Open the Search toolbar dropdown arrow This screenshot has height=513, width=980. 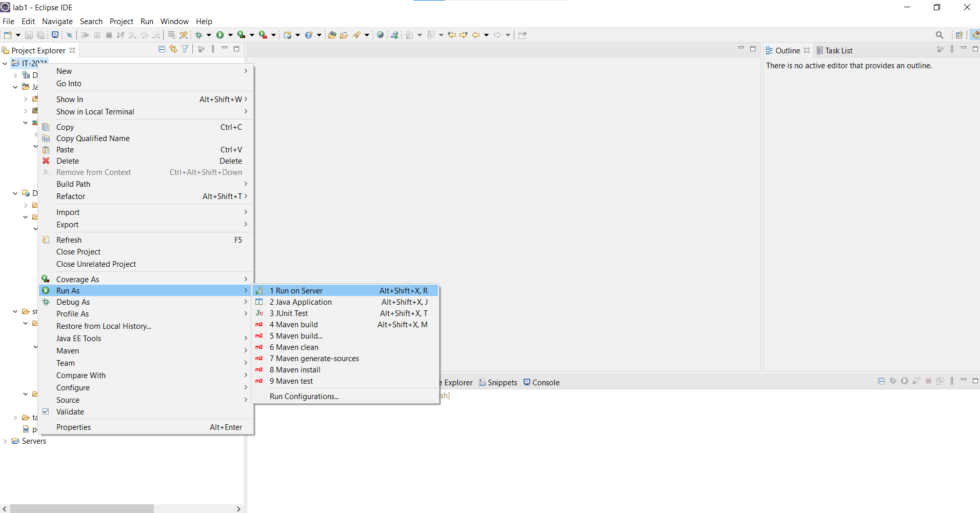point(367,35)
